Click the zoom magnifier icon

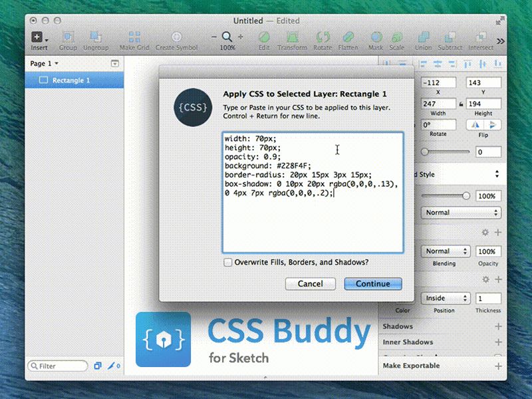click(x=227, y=37)
